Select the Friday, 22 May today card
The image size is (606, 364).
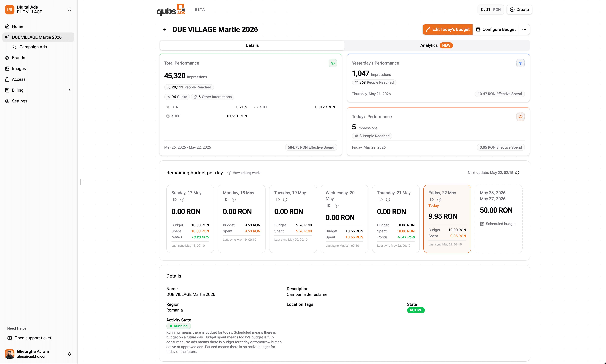pyautogui.click(x=447, y=219)
